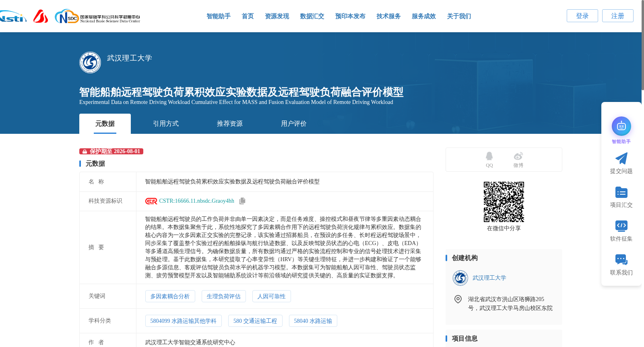Click the 项目信息 section heading
This screenshot has height=347, width=644.
(464, 339)
